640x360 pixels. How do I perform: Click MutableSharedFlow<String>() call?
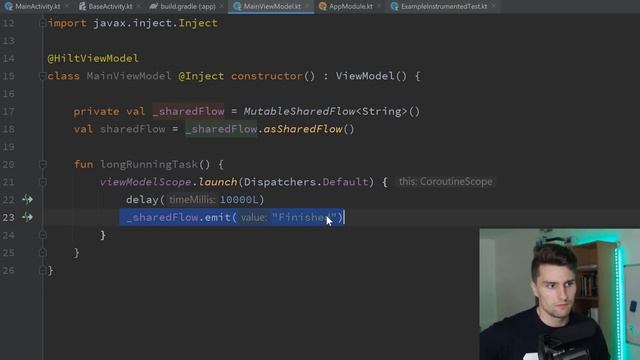click(x=332, y=111)
